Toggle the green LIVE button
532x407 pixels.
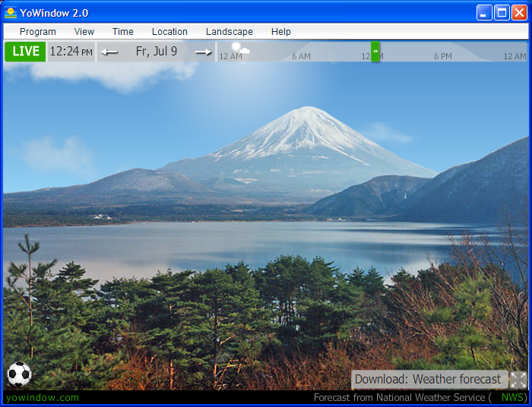25,52
